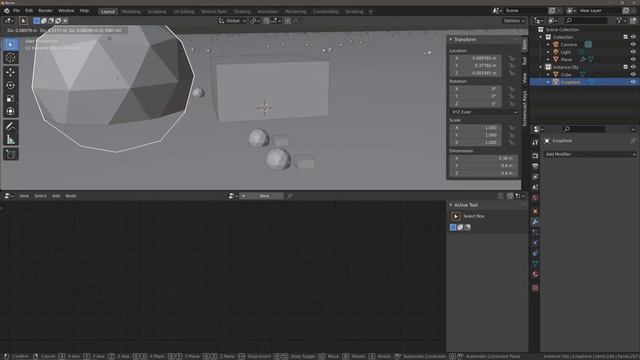
Task: Hide Cube with its eye icon
Action: (633, 74)
